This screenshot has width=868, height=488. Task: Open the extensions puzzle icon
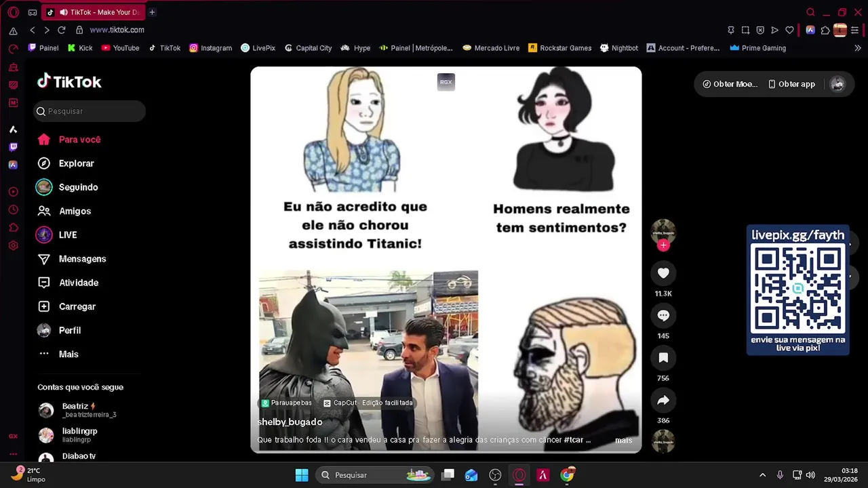825,30
